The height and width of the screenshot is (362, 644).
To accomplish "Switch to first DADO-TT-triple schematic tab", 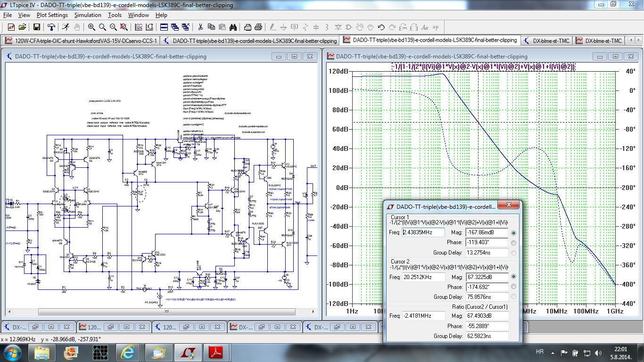I will click(250, 41).
